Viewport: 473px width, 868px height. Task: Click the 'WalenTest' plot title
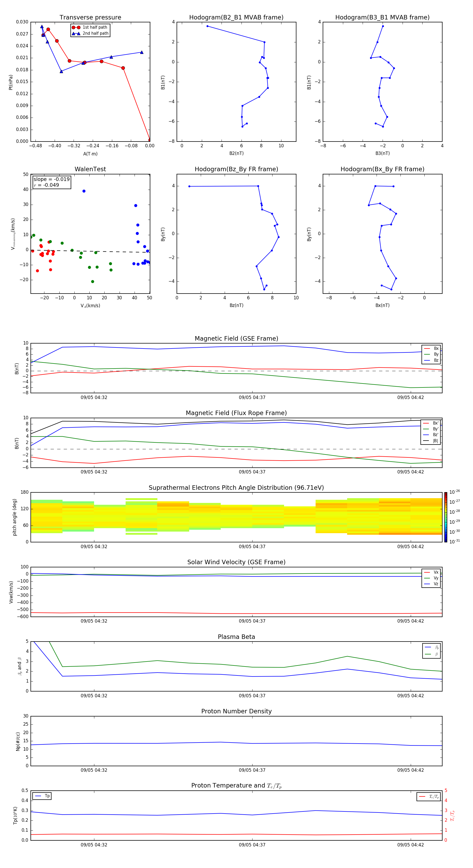tap(90, 169)
